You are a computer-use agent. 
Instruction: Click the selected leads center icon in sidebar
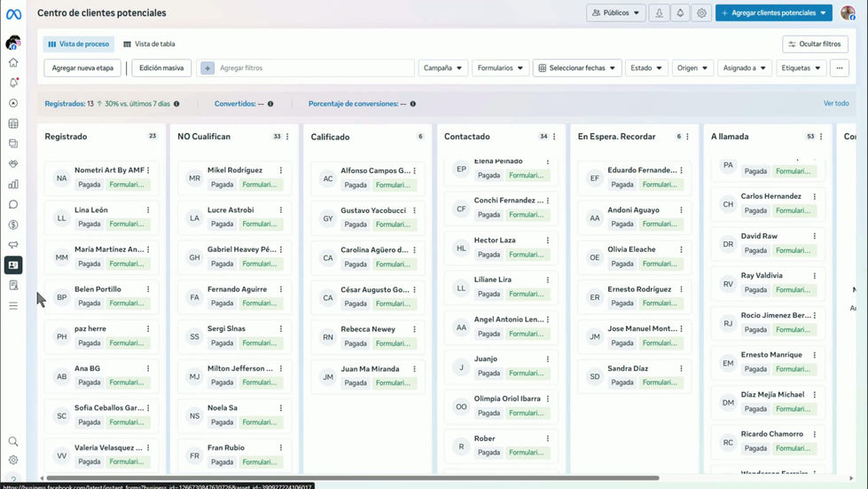click(x=13, y=265)
